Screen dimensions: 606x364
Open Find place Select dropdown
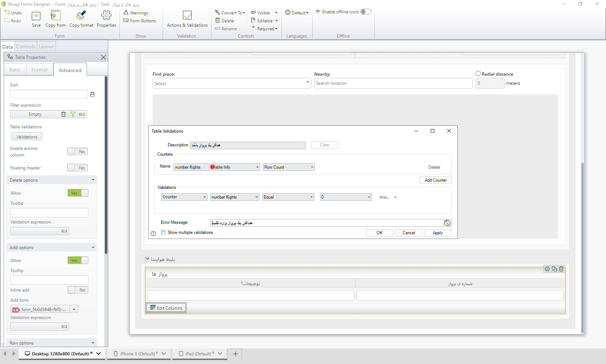click(x=232, y=83)
